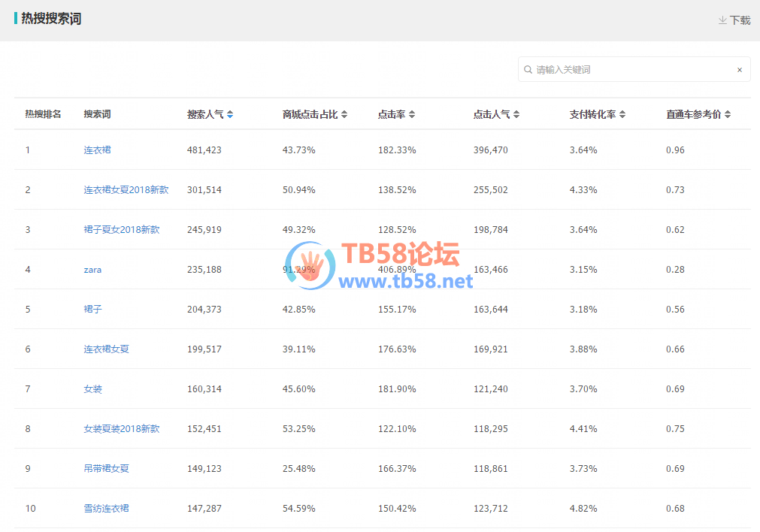This screenshot has height=532, width=760.
Task: Clear the keyword search with the x icon
Action: (739, 70)
